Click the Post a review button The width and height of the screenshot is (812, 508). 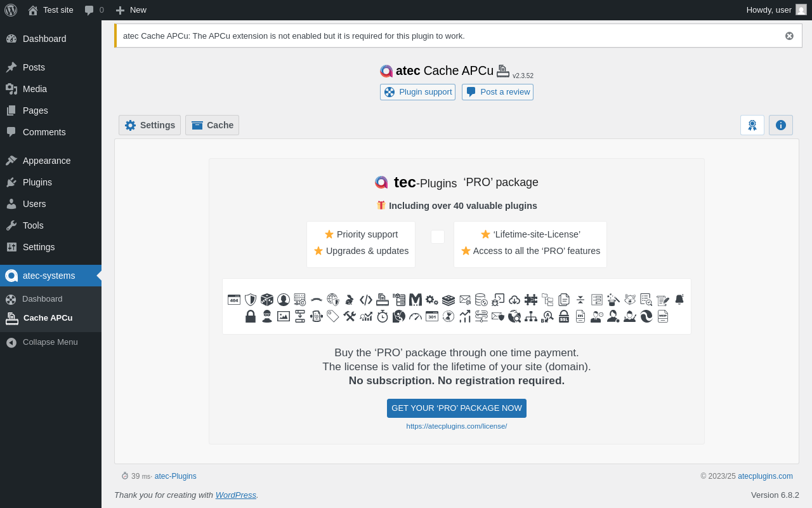(497, 92)
